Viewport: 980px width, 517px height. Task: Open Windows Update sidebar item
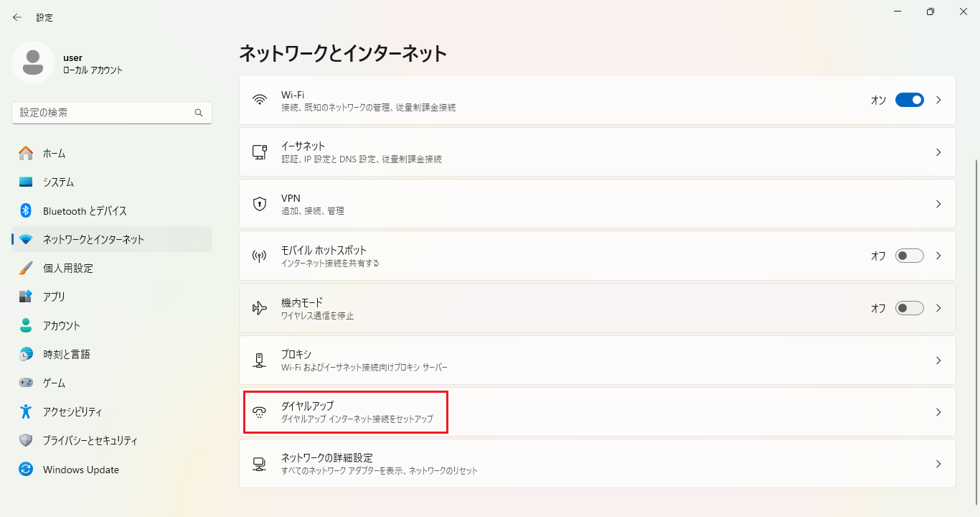point(80,470)
